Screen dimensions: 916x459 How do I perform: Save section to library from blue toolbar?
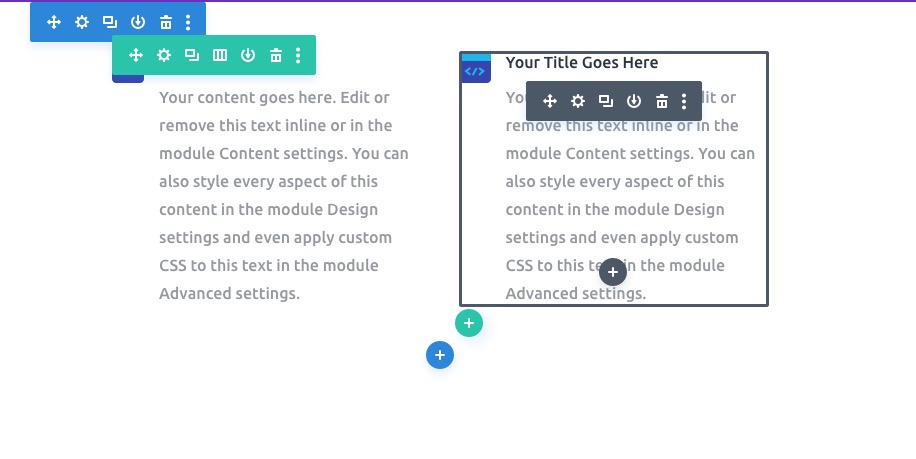pos(138,22)
